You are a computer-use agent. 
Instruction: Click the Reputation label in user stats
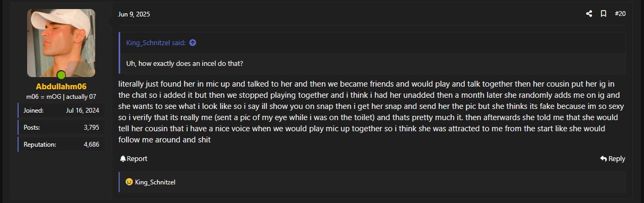(x=40, y=144)
